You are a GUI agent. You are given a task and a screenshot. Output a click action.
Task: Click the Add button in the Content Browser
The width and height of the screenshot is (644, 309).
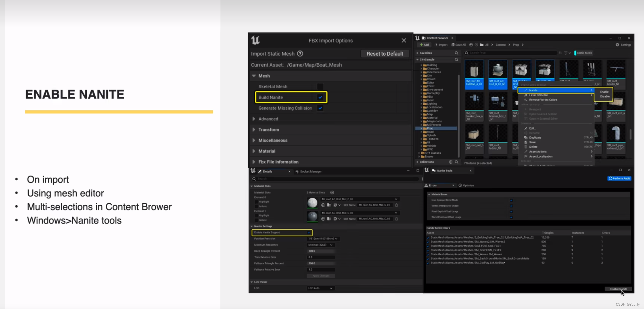(x=424, y=45)
